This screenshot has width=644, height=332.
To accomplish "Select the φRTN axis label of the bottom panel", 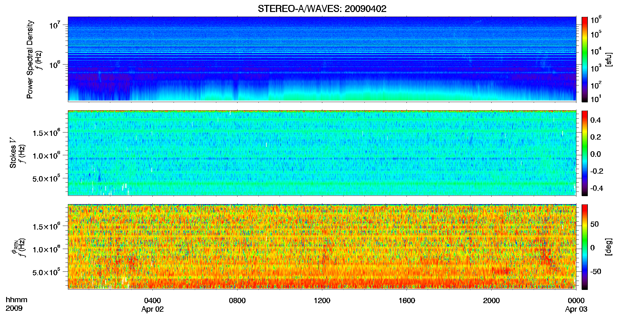I will coord(14,247).
